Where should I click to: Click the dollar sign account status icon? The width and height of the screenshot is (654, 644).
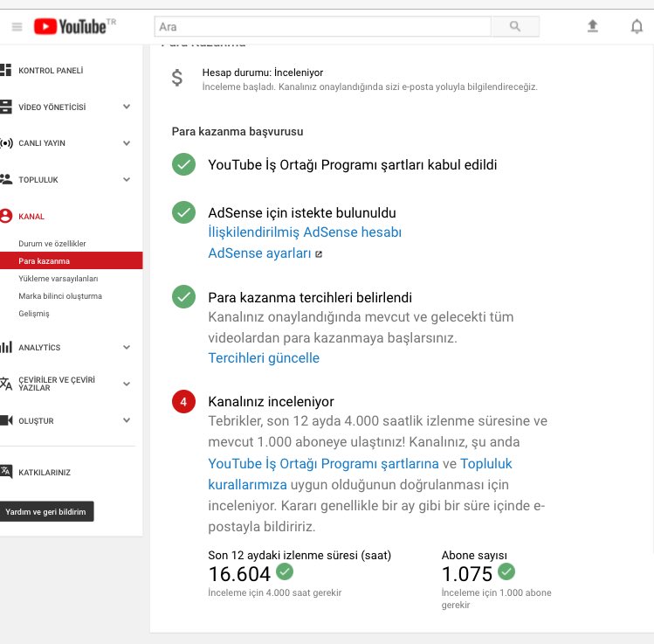pyautogui.click(x=177, y=78)
